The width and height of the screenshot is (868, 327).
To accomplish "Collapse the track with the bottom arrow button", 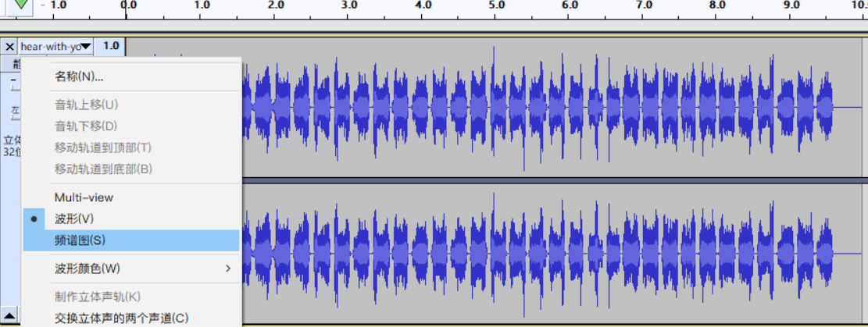I will 9,316.
